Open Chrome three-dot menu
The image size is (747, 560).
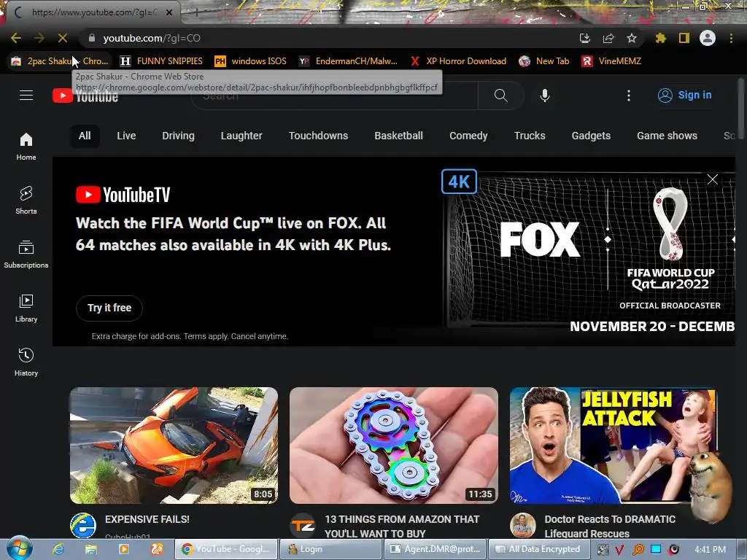point(731,38)
